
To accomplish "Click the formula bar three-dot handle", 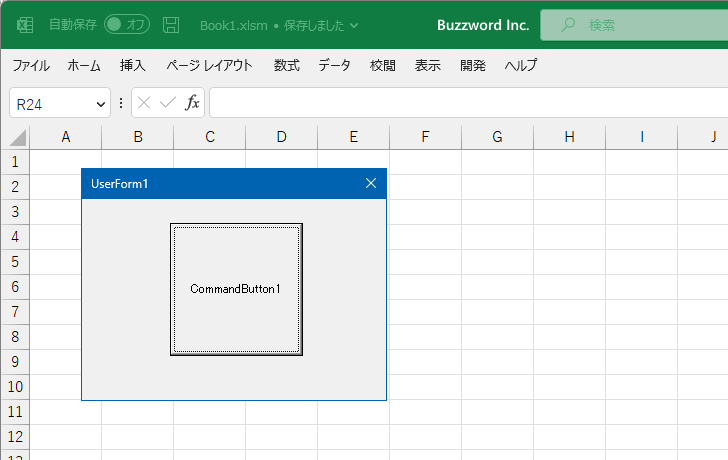I will (121, 103).
